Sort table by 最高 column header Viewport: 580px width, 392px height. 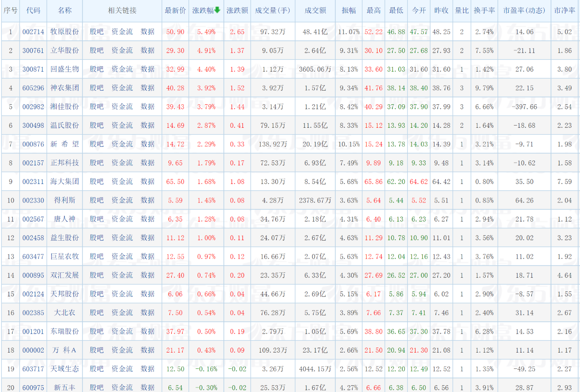pos(373,10)
